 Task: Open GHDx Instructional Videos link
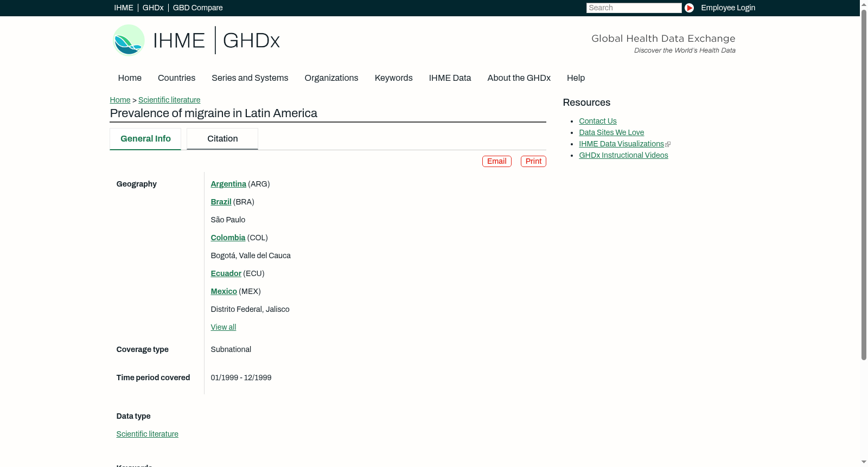pyautogui.click(x=623, y=155)
